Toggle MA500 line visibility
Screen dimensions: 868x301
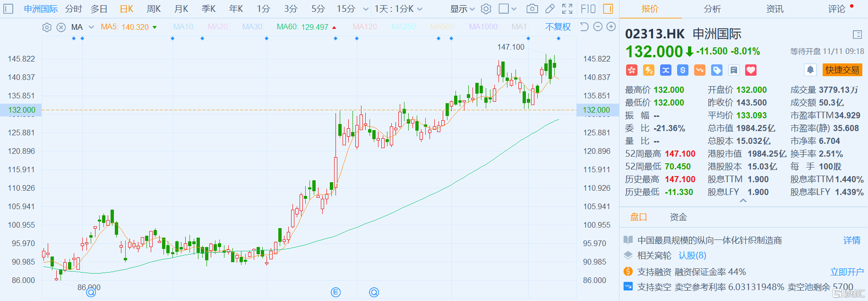pyautogui.click(x=443, y=27)
